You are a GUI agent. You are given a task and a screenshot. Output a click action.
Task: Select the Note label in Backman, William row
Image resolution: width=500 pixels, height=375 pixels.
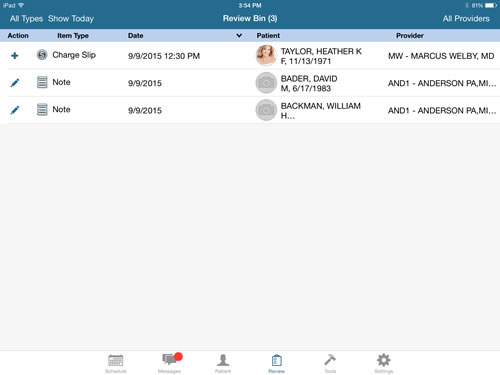click(x=61, y=109)
